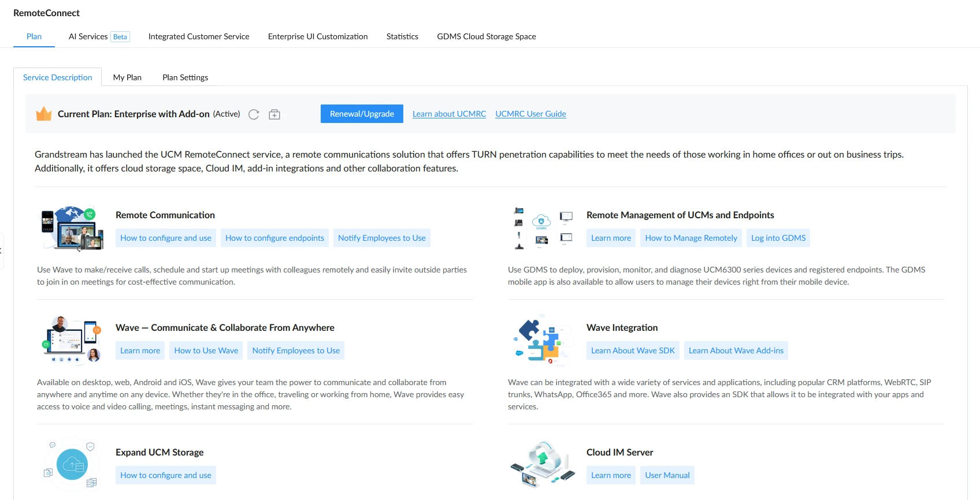This screenshot has height=500, width=980.
Task: Click the 'RemoteConnect' page title
Action: [46, 13]
